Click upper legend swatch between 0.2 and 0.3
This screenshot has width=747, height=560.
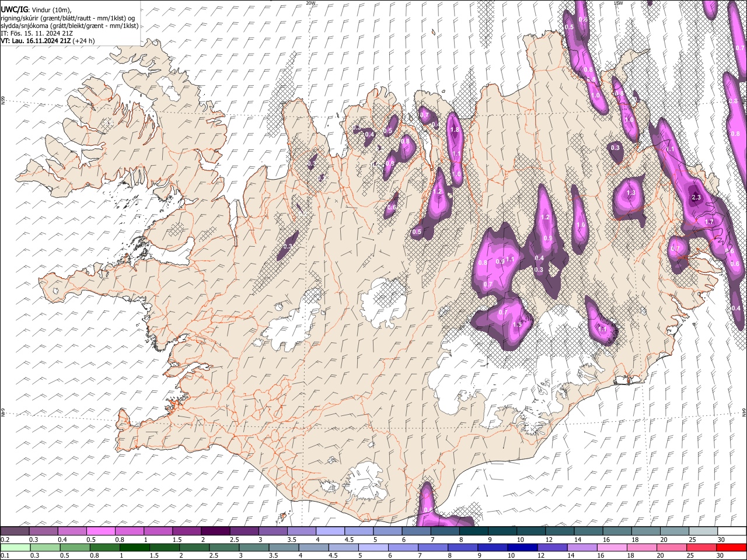pyautogui.click(x=15, y=531)
